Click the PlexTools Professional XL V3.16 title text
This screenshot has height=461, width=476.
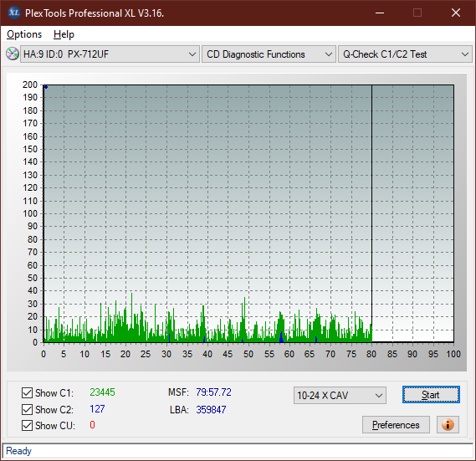pyautogui.click(x=95, y=13)
